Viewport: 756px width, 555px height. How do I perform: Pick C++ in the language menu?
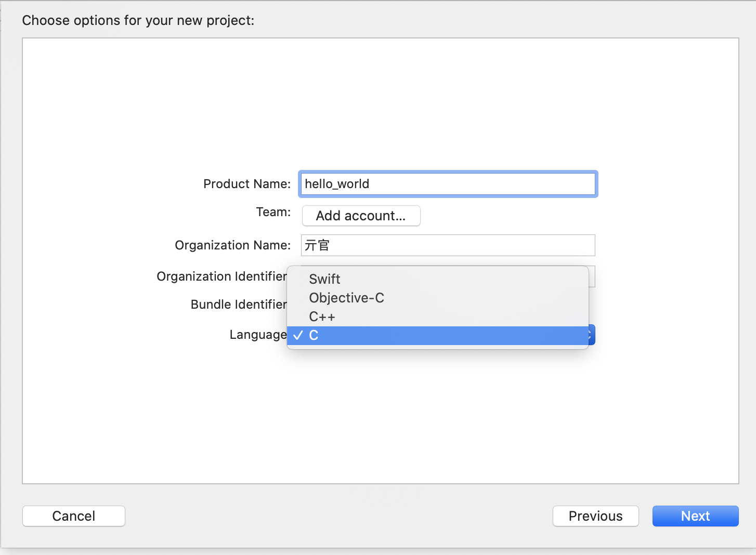(x=322, y=316)
